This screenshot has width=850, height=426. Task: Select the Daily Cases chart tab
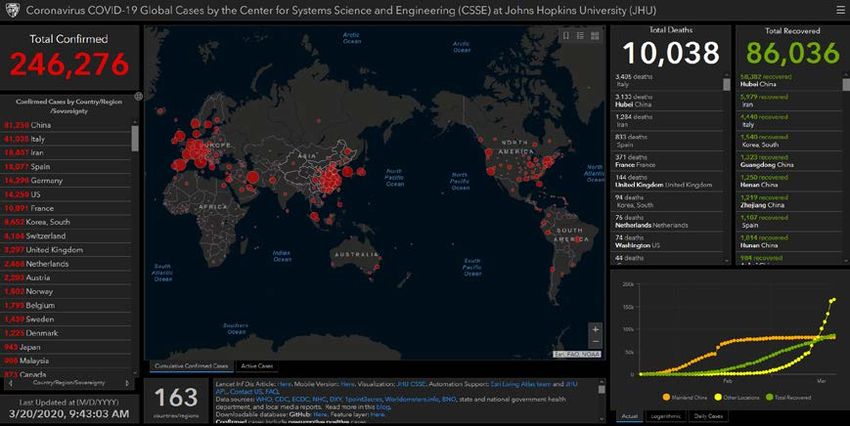click(708, 416)
